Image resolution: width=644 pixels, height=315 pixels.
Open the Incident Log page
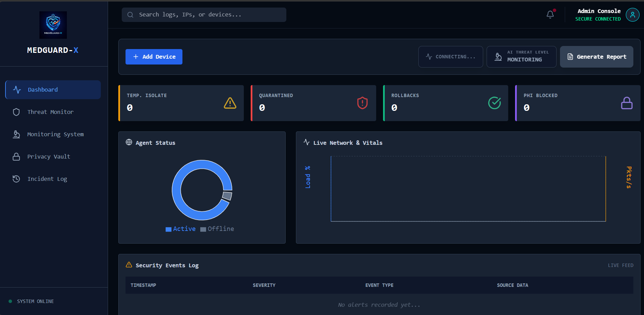point(47,179)
